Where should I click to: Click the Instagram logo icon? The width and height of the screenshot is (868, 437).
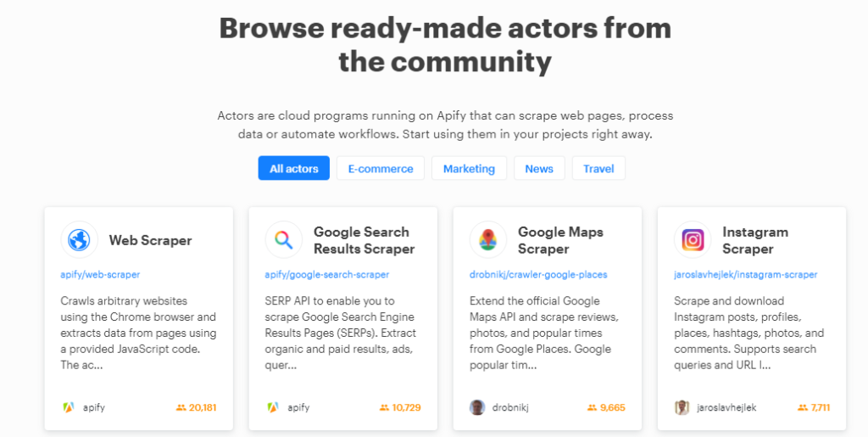tap(693, 240)
